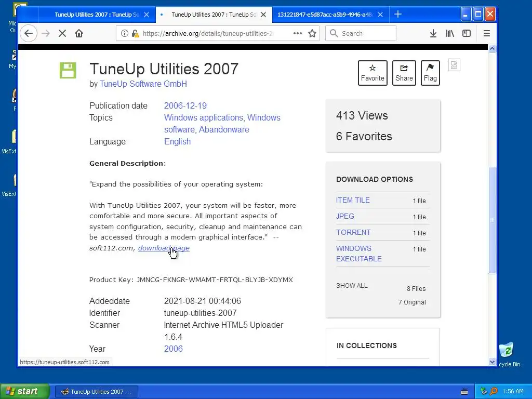Go back with the browser back arrow

pos(29,33)
